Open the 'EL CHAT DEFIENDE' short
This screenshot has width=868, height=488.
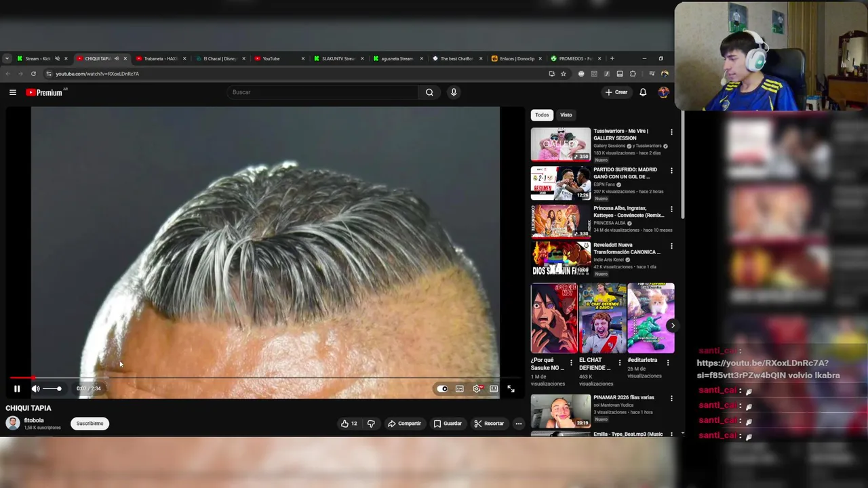point(602,318)
